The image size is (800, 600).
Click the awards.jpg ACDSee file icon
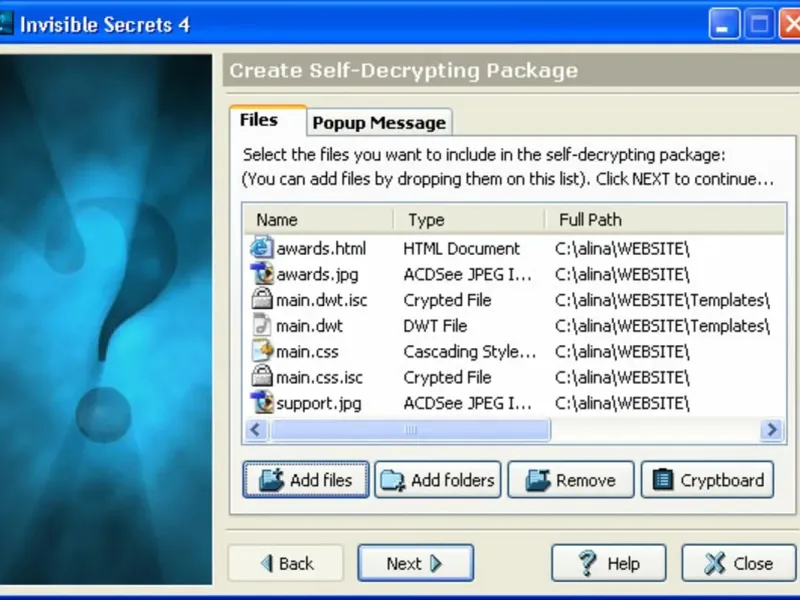[x=262, y=274]
